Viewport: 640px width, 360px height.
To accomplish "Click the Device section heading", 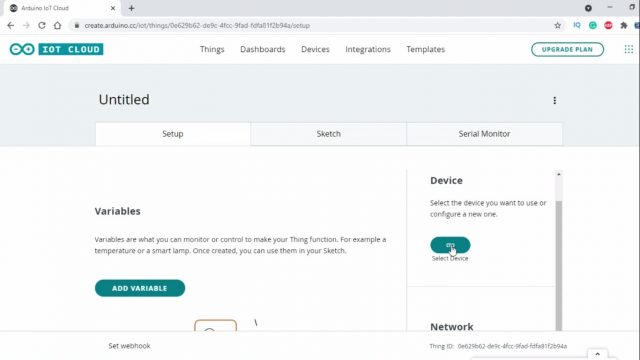I will click(x=446, y=180).
